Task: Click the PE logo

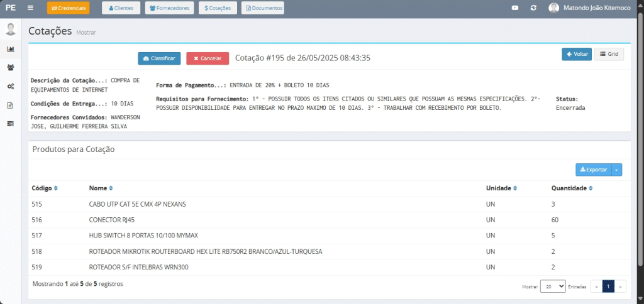Action: coord(11,8)
